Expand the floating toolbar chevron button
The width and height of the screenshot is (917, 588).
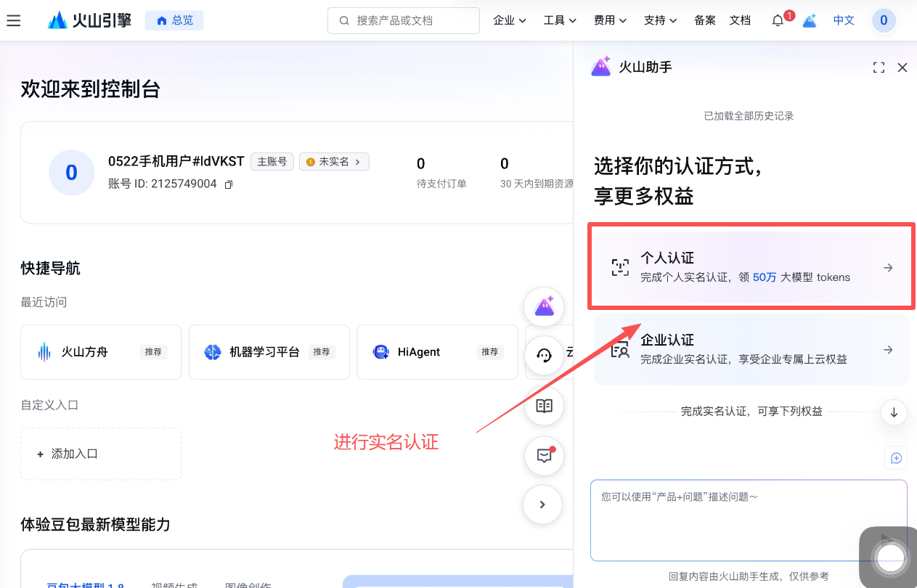(542, 505)
